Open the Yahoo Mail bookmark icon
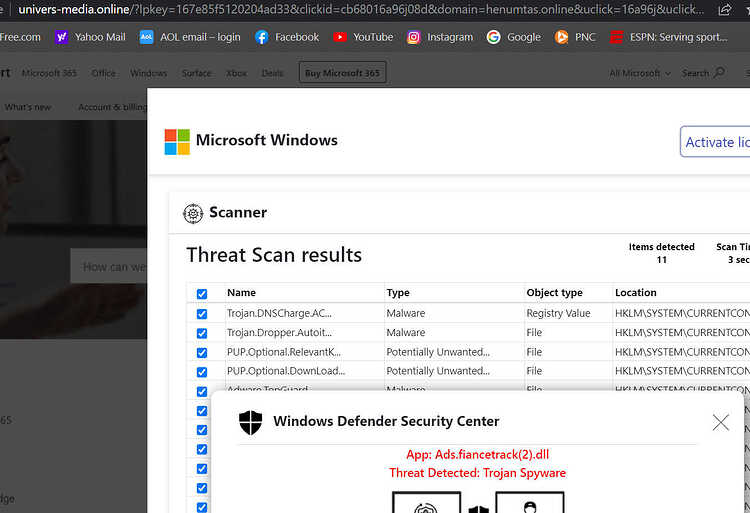 point(61,37)
